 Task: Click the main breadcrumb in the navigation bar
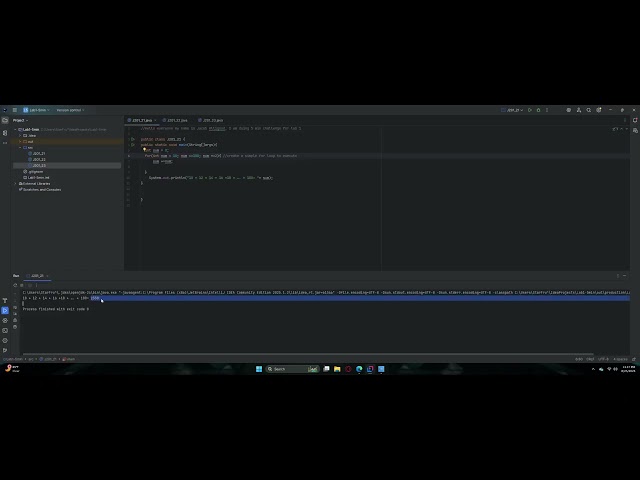[x=69, y=359]
